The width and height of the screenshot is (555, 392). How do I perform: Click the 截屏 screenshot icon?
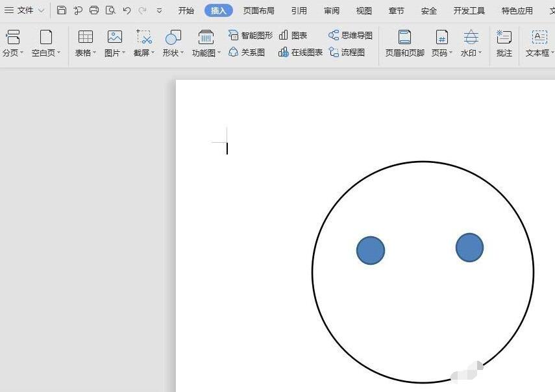(144, 37)
